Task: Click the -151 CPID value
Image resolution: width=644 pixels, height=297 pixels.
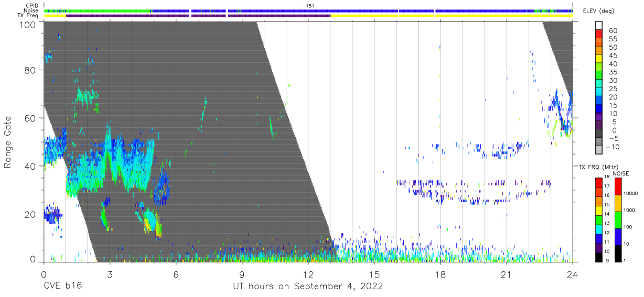Action: (308, 6)
